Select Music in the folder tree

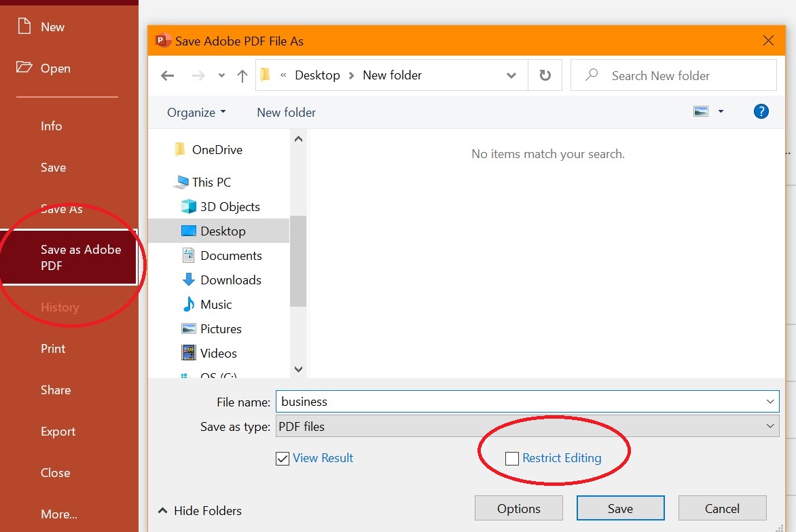click(216, 304)
